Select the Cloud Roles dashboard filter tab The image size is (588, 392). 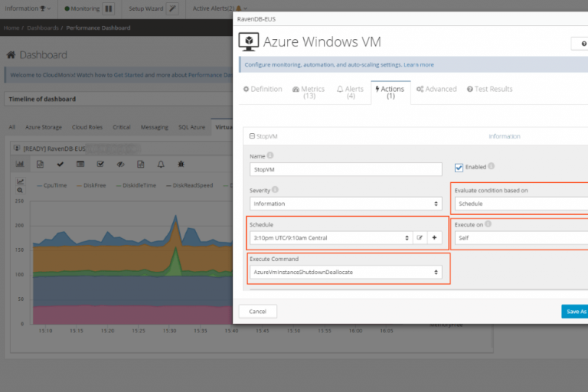(x=87, y=127)
